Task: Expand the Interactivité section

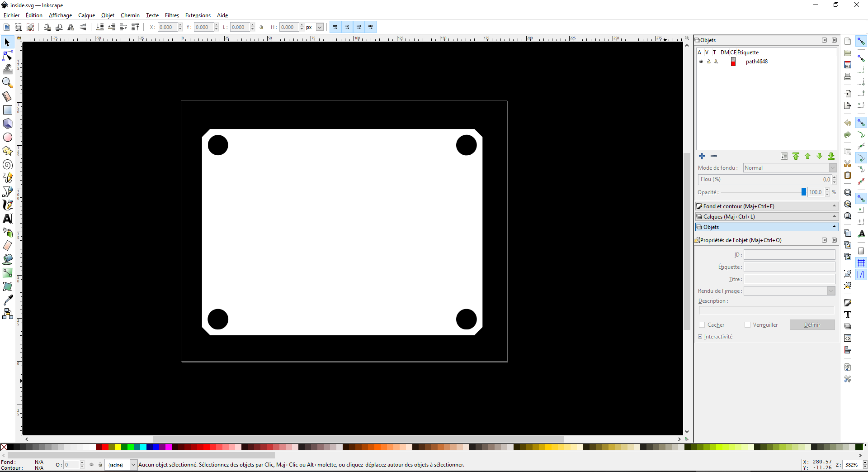Action: pos(700,337)
